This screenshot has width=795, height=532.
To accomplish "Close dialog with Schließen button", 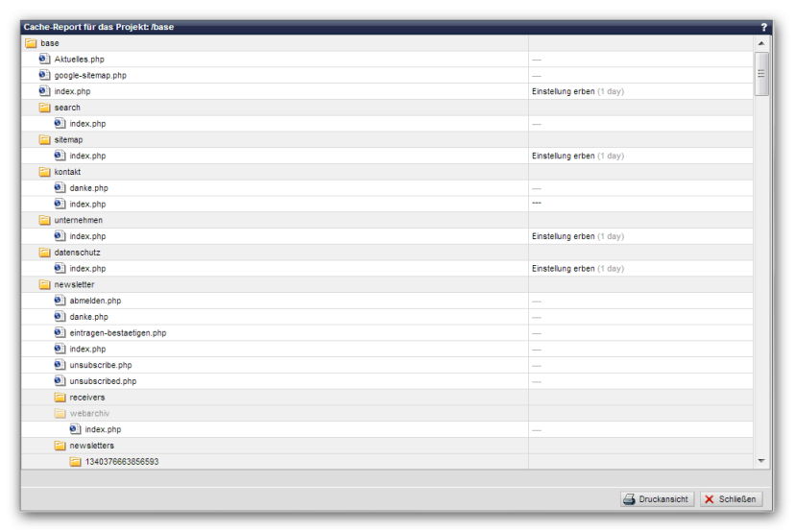I will [x=731, y=499].
